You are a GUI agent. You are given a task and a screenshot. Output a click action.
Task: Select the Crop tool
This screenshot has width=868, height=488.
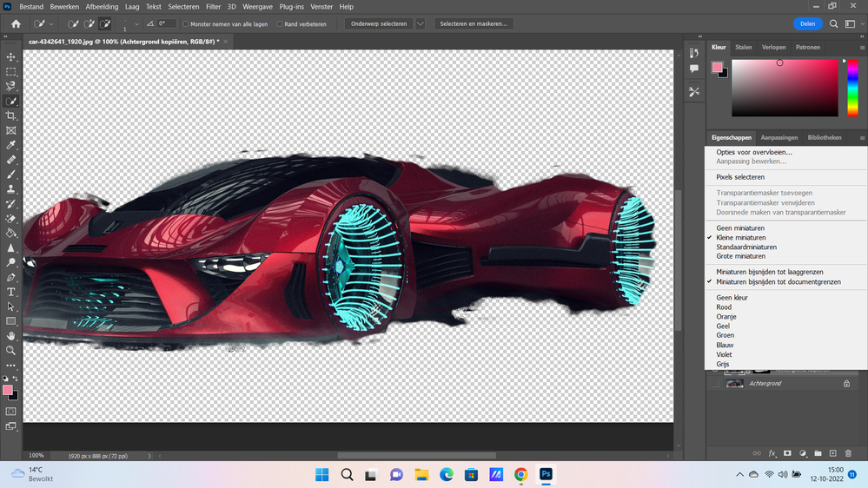click(x=11, y=115)
